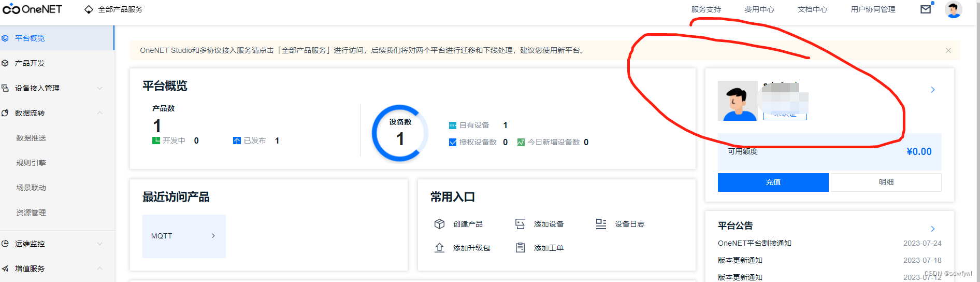Screen dimensions: 980x282
Task: Open the 全部产品服务 diamond icon
Action: coord(89,9)
